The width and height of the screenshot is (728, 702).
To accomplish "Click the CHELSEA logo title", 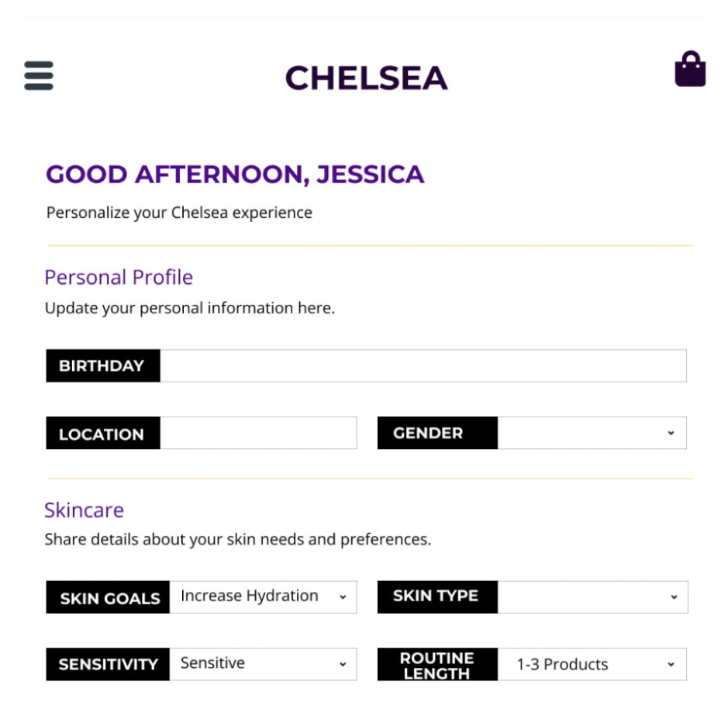I will (x=366, y=78).
